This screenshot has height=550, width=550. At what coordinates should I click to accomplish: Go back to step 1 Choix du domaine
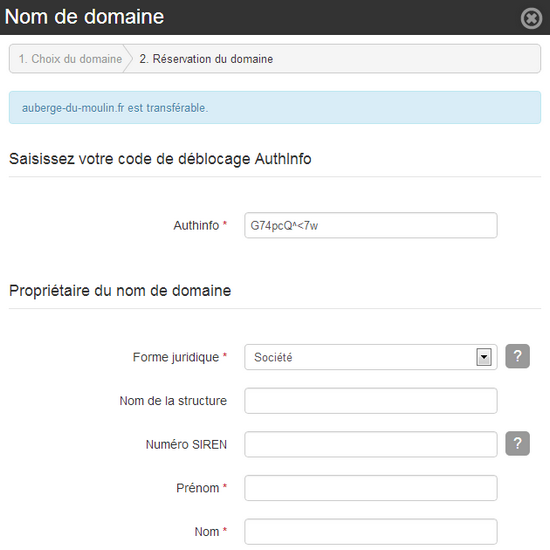pos(71,59)
